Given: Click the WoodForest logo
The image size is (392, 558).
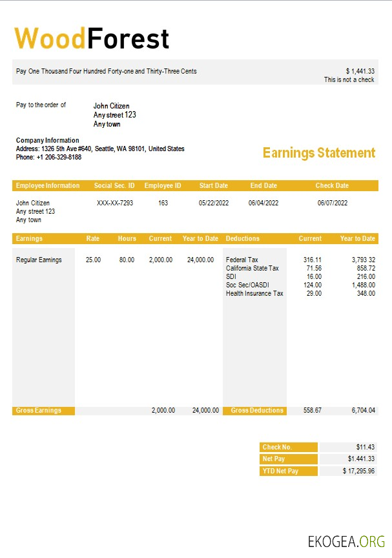Looking at the screenshot, I should click(x=92, y=39).
